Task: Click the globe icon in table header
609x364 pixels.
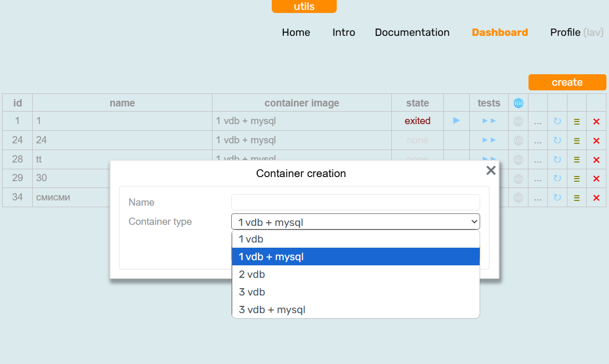Action: (x=518, y=103)
